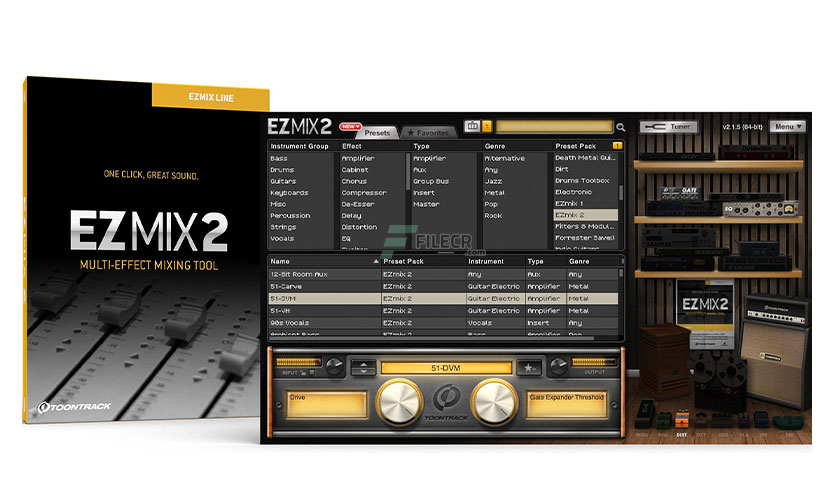
Task: Click the yellow badge in Preset Pack header
Action: click(617, 146)
